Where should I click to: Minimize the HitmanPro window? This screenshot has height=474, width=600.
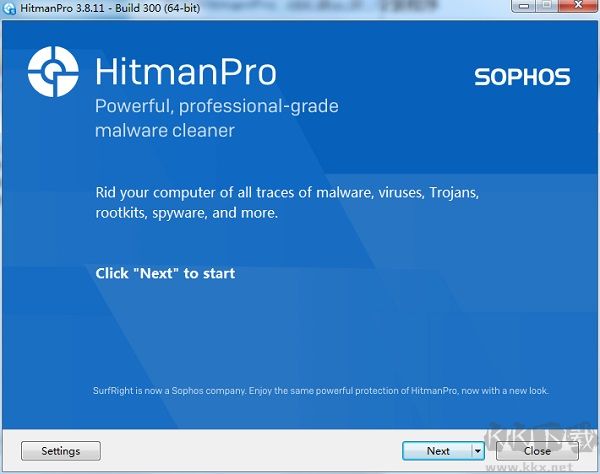pos(524,6)
